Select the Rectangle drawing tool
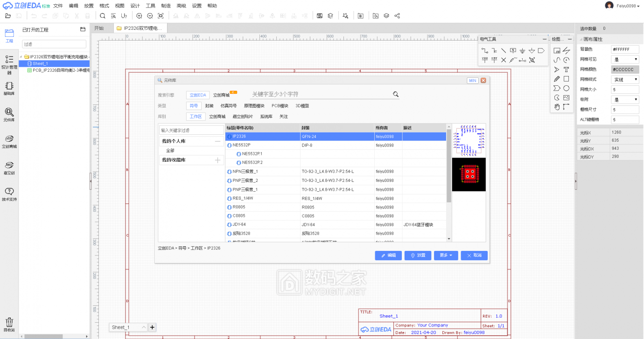Image resolution: width=644 pixels, height=339 pixels. tap(567, 79)
